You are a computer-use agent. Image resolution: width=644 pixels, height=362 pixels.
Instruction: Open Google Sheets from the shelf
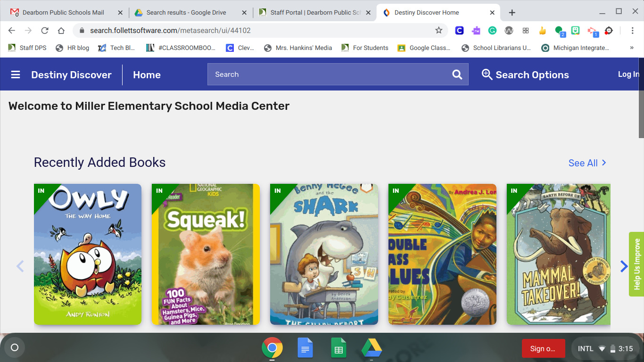(338, 348)
